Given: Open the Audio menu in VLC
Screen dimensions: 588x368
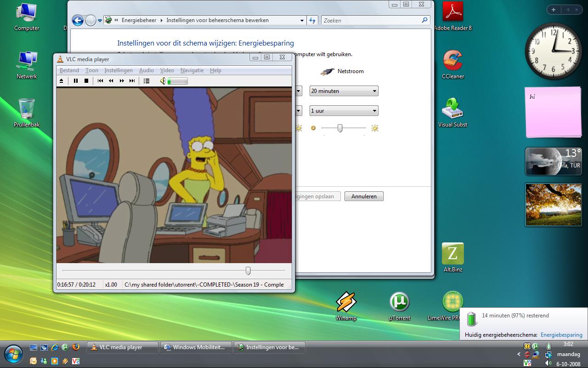Looking at the screenshot, I should 147,70.
